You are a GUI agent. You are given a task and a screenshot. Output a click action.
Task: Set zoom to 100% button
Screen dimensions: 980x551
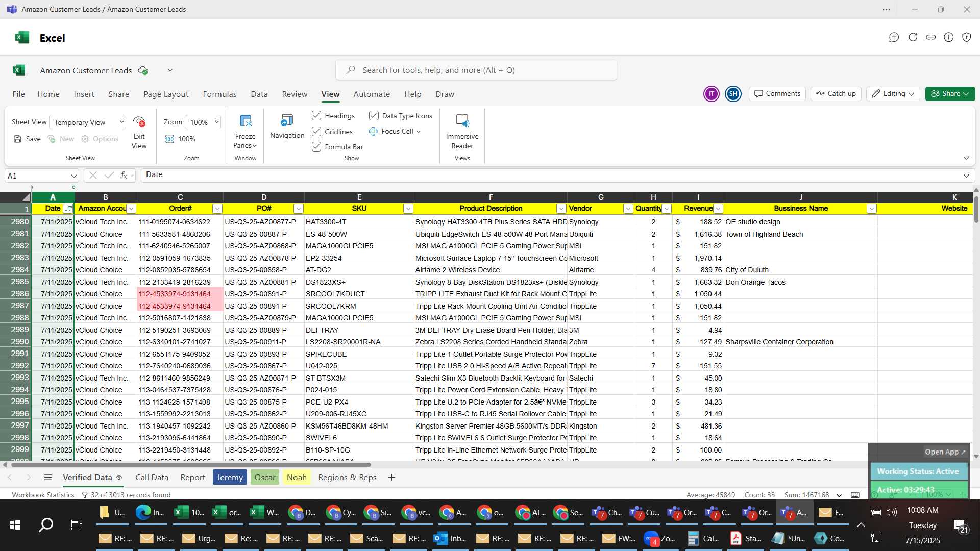180,139
